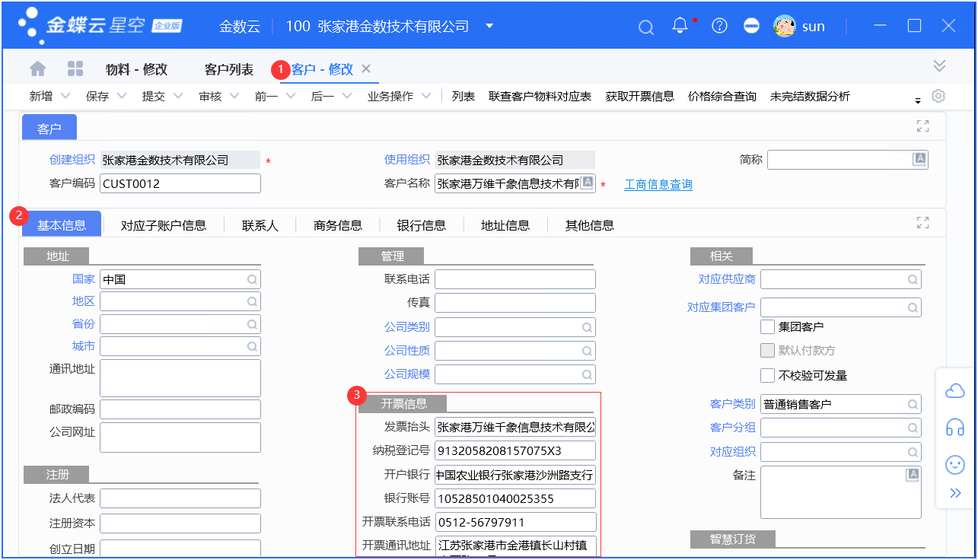978x560 pixels.
Task: Expand side panel double arrow
Action: (955, 493)
